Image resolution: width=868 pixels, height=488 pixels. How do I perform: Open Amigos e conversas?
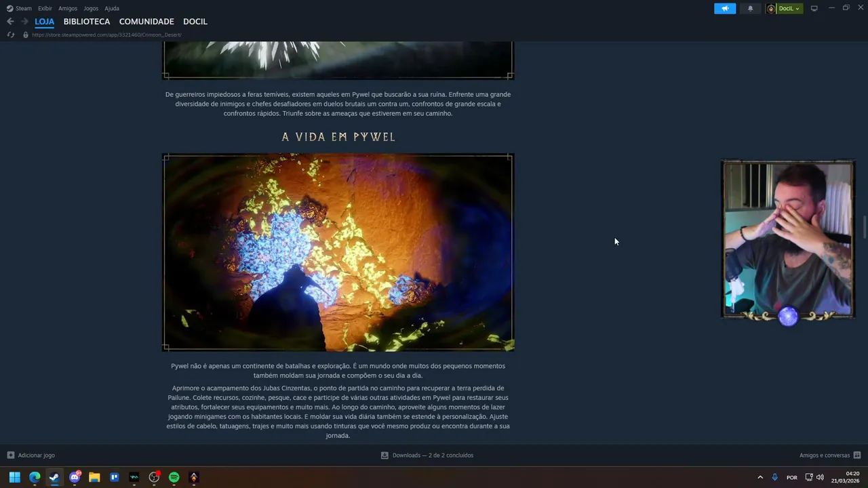[x=825, y=455]
